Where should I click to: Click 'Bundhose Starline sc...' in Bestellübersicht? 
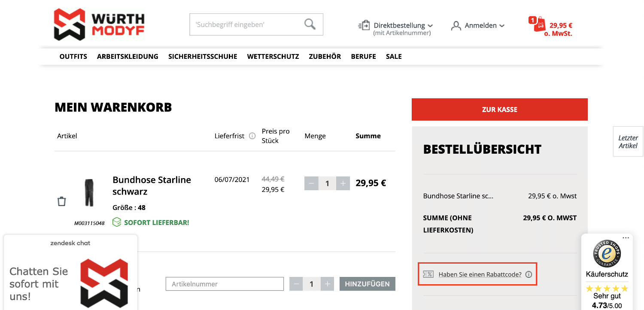[x=458, y=196]
